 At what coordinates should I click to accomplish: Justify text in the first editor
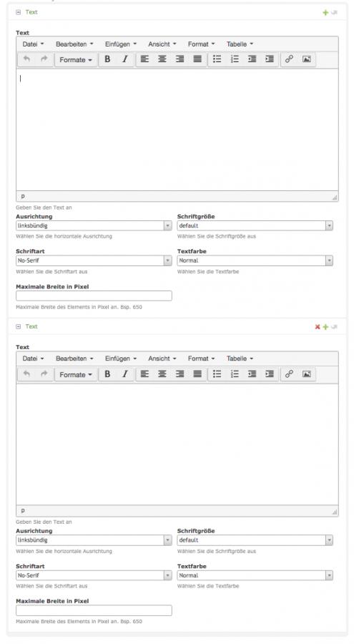(197, 59)
